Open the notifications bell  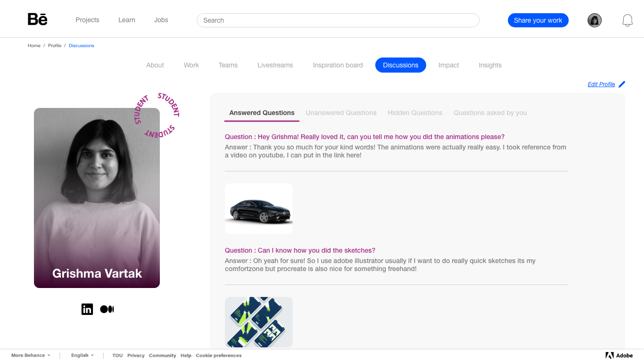627,20
